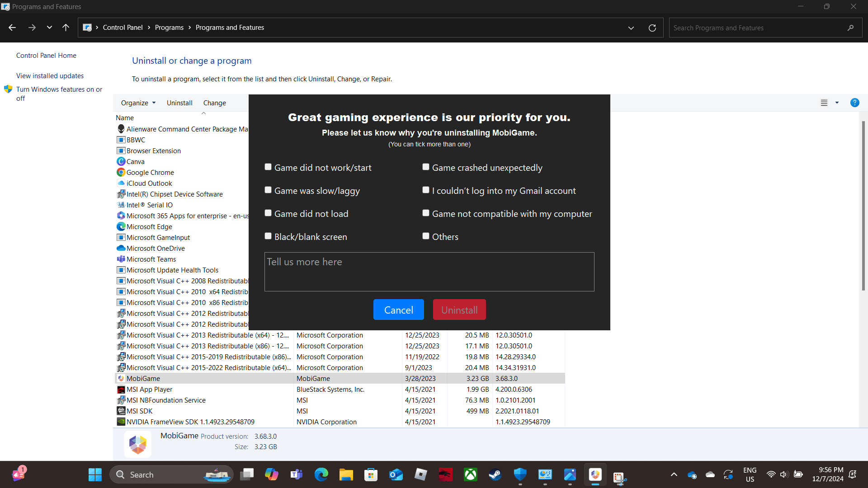Select the Google Chrome entry icon in the list
Viewport: 868px width, 488px height.
121,172
